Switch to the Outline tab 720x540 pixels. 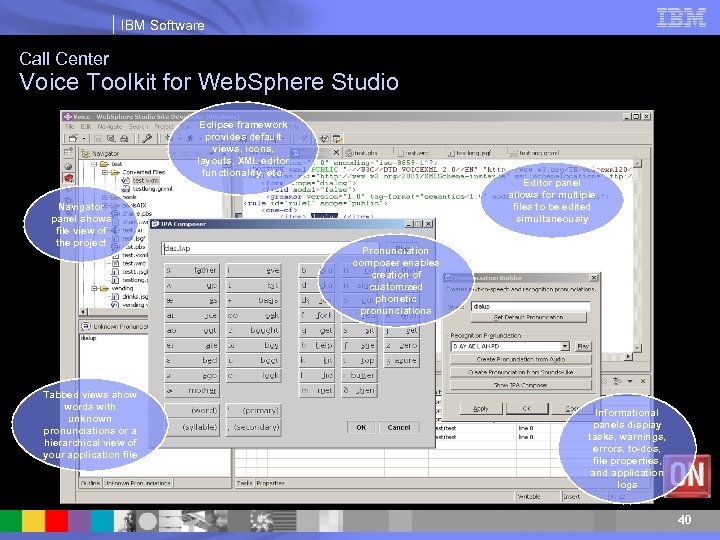click(90, 483)
